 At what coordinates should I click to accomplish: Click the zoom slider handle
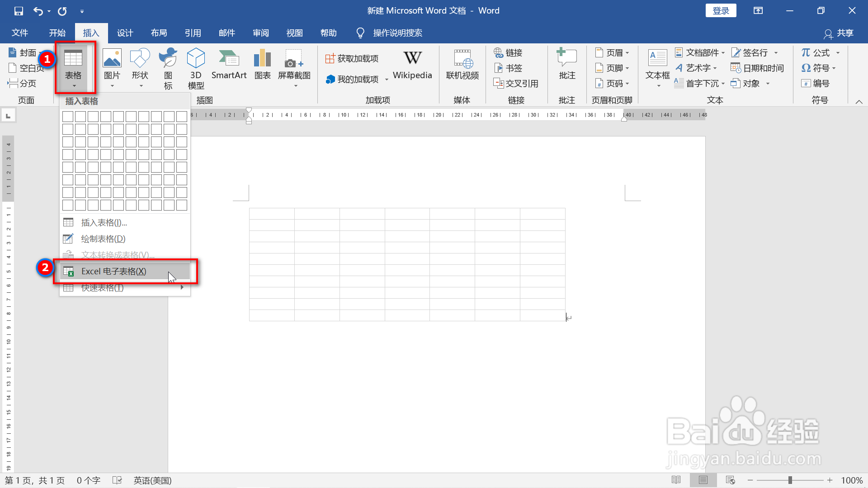(790, 480)
